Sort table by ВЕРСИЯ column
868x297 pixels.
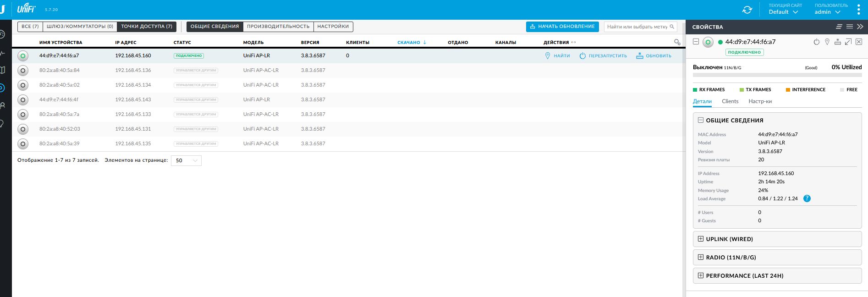click(310, 43)
